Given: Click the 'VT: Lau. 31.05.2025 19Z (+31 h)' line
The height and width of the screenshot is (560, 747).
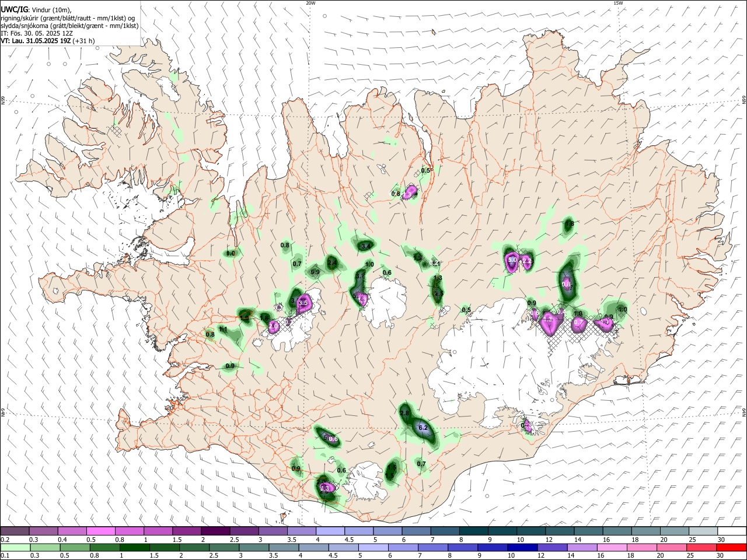Looking at the screenshot, I should 48,41.
